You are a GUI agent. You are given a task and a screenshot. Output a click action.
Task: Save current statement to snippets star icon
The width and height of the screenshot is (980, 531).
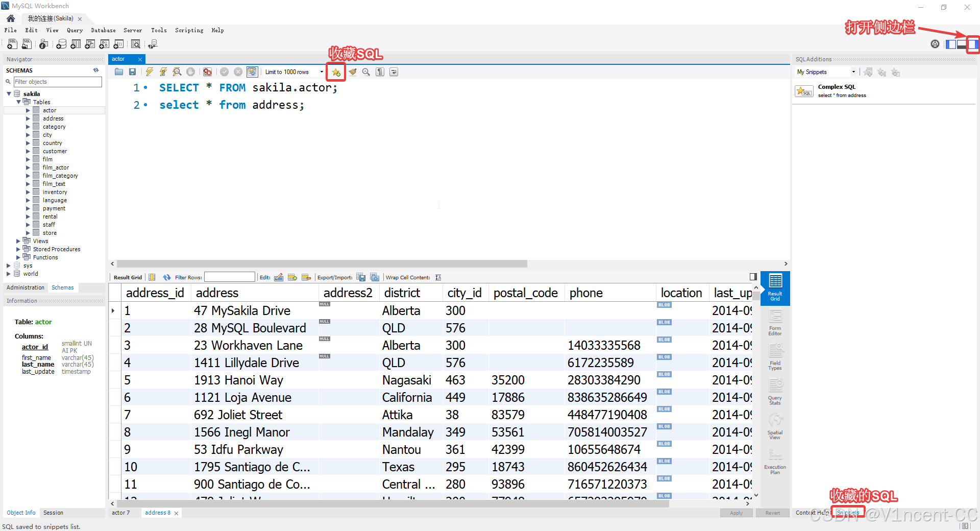(336, 73)
